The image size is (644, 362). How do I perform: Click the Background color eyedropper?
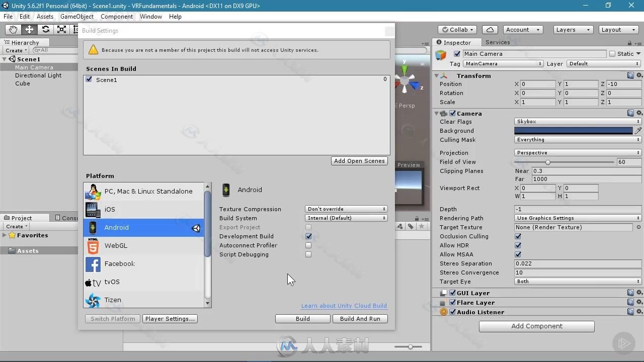point(638,131)
